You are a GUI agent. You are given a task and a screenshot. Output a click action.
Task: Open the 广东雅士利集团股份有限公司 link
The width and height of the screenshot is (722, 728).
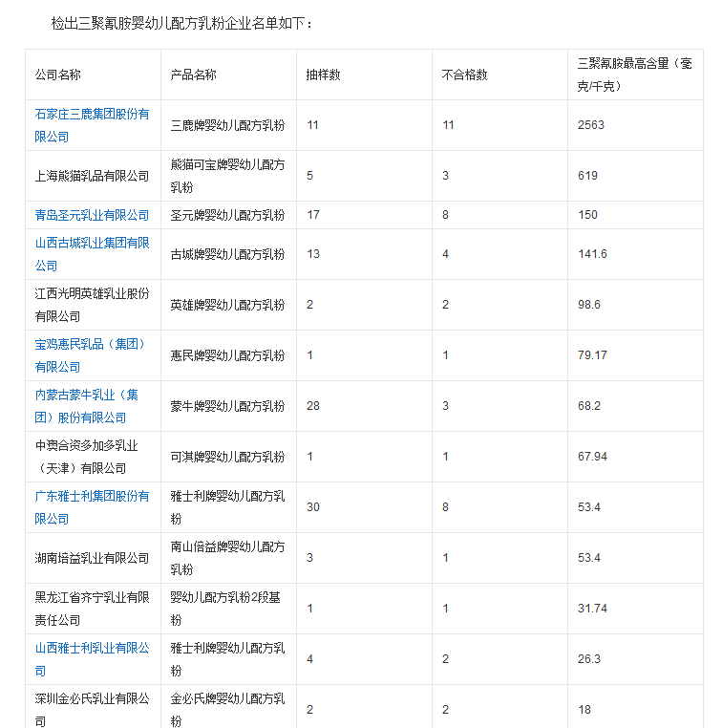click(x=92, y=507)
